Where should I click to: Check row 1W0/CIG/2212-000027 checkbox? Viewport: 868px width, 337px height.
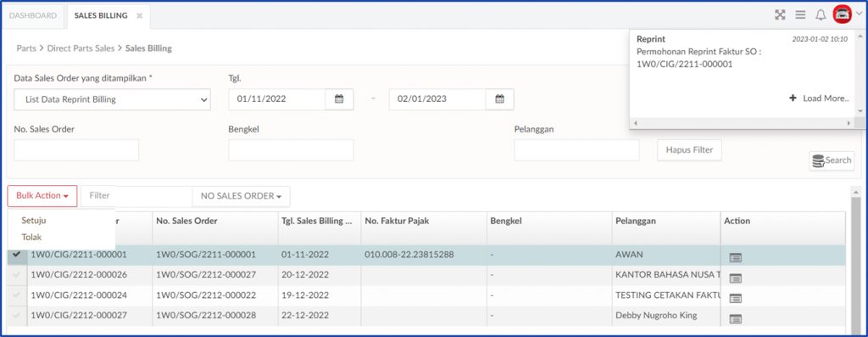pos(16,316)
